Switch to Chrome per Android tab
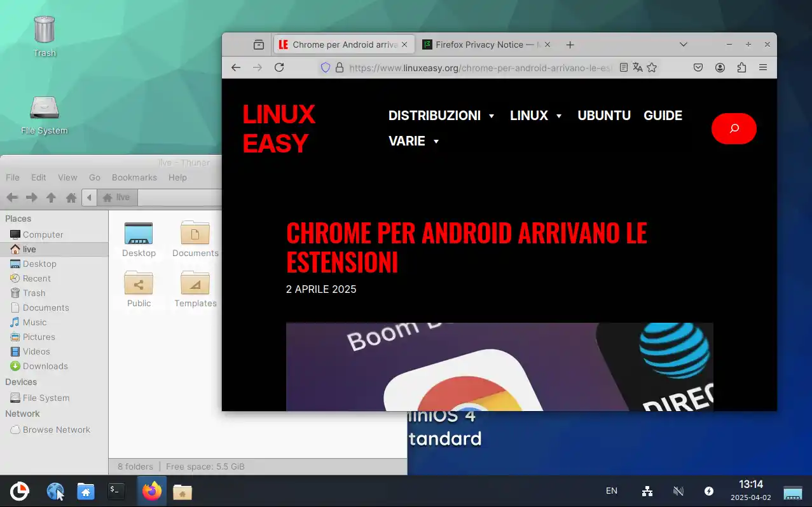The image size is (812, 507). pos(344,44)
